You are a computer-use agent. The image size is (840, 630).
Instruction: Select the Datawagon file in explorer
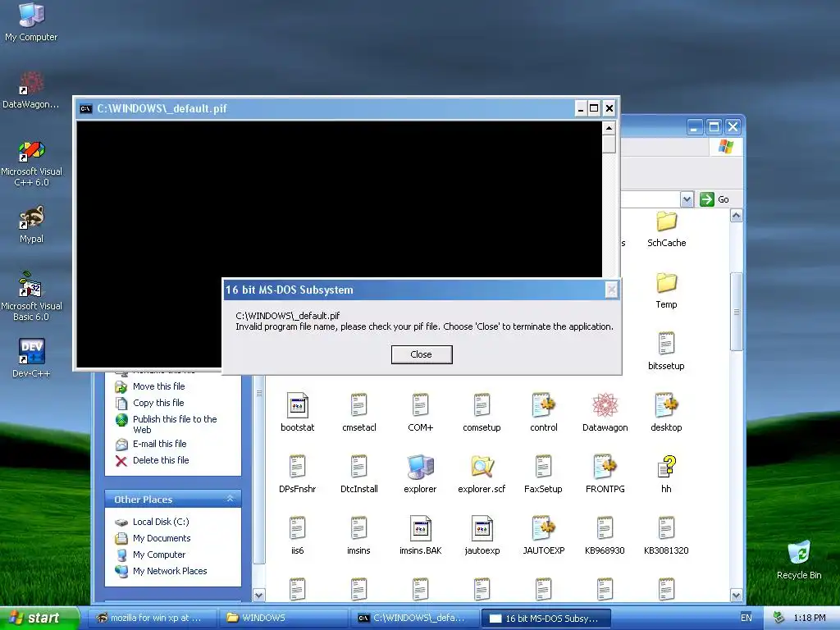coord(605,413)
